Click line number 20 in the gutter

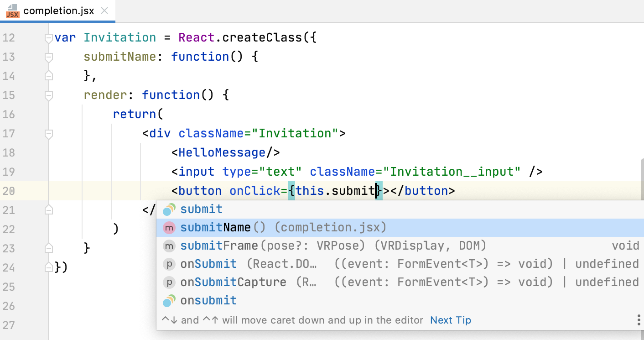coord(9,191)
